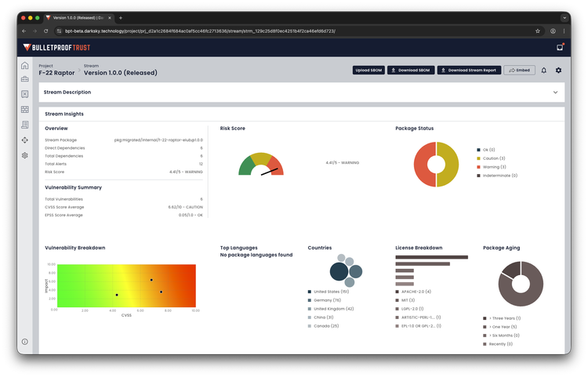
Task: Close the Version 1.0.0 (Released) tab
Action: (x=110, y=17)
